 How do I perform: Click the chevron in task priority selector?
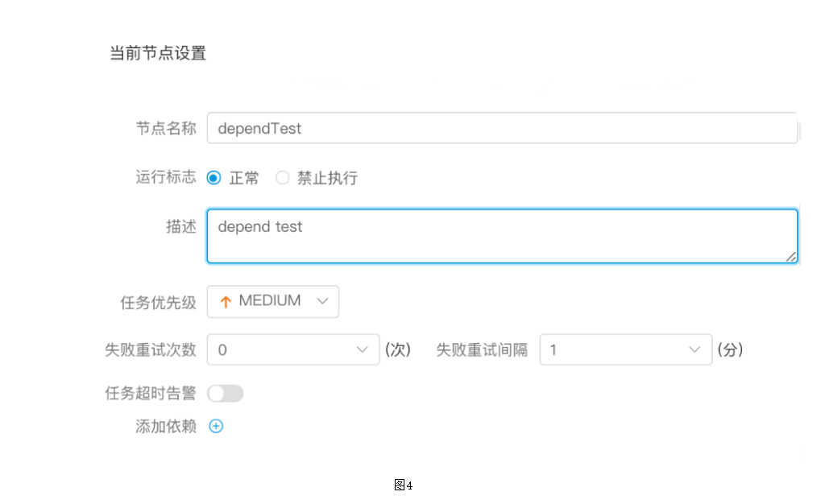[322, 301]
